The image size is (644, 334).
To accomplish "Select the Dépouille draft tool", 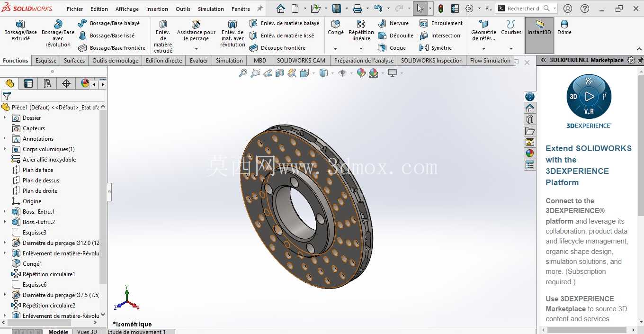I will [395, 36].
